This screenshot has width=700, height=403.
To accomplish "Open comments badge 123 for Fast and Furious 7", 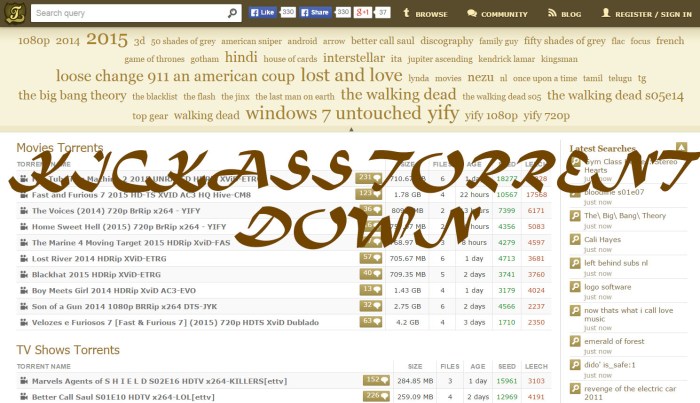I will coord(369,194).
